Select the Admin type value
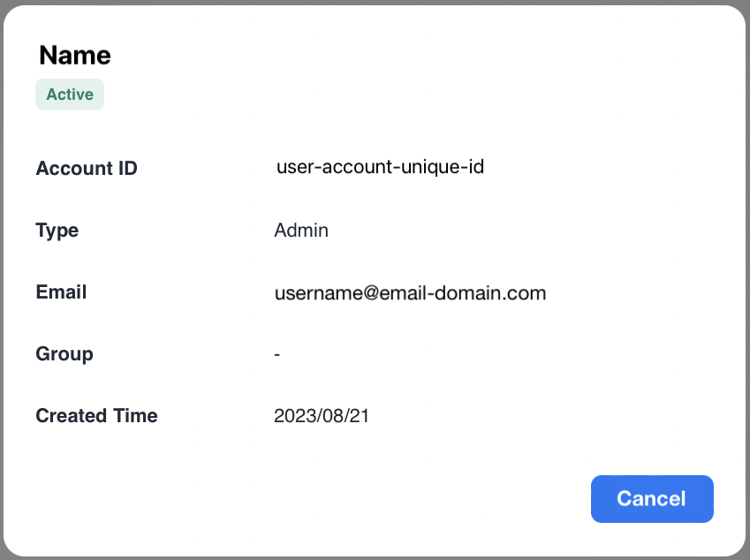This screenshot has height=560, width=750. click(x=301, y=231)
